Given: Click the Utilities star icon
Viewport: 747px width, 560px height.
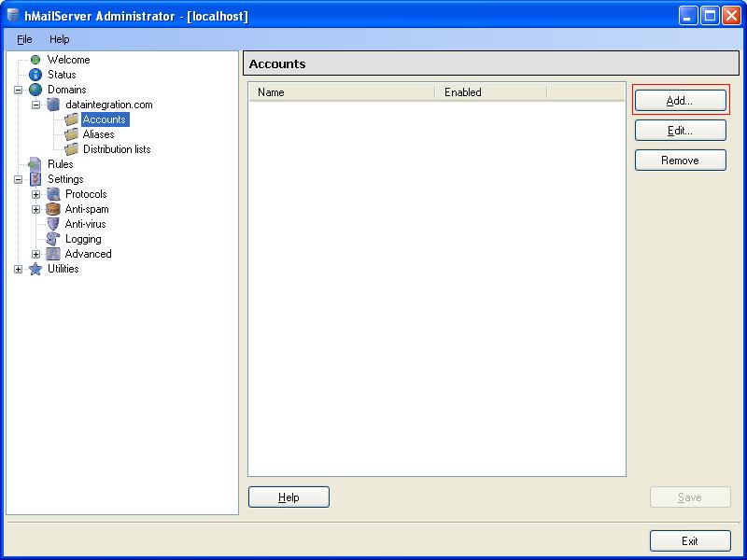Looking at the screenshot, I should tap(35, 269).
